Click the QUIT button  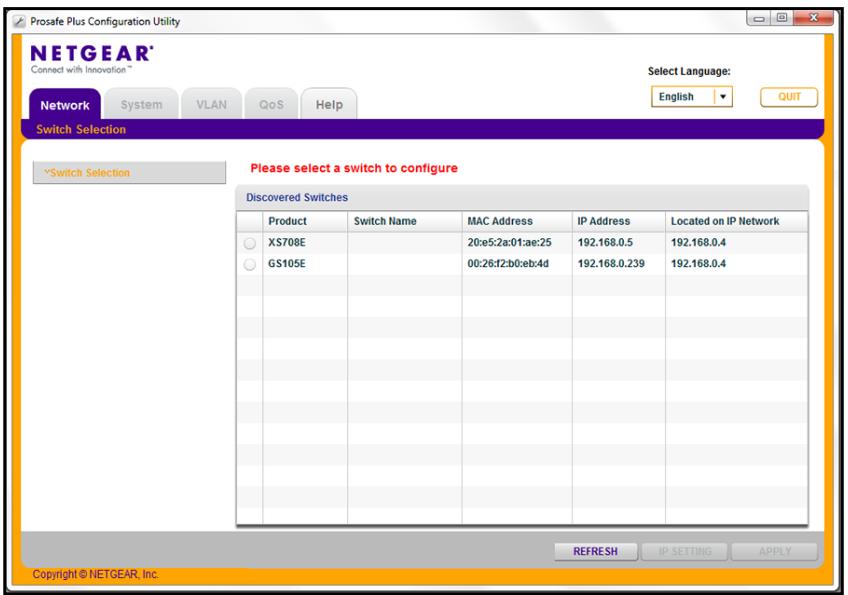pyautogui.click(x=789, y=97)
